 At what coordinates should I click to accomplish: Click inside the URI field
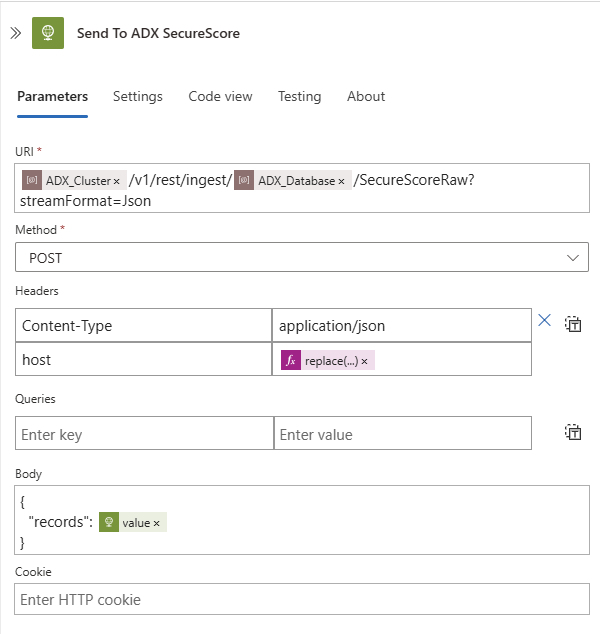[302, 188]
